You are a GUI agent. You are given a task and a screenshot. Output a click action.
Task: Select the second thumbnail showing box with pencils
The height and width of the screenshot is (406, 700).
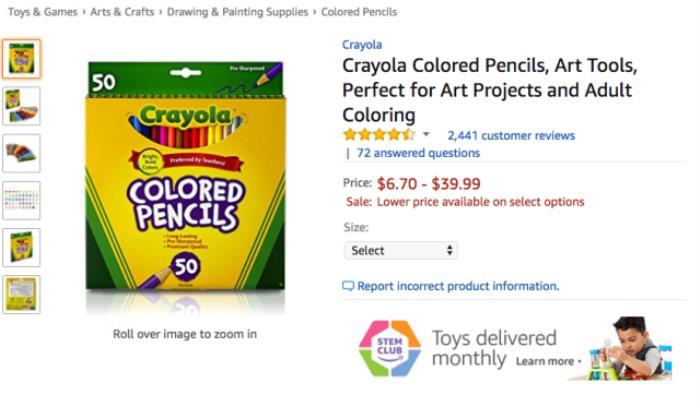click(x=21, y=106)
